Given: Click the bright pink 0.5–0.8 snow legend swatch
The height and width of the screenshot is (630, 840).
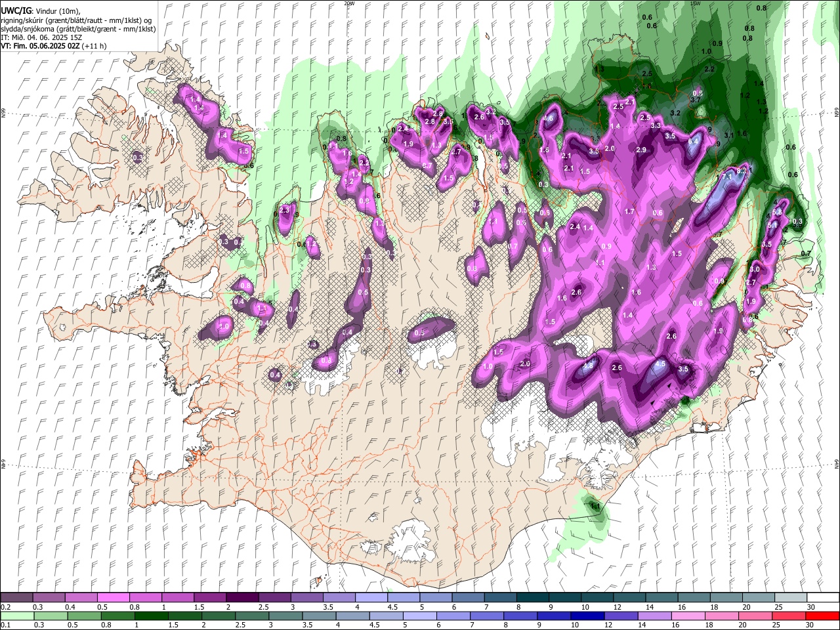Looking at the screenshot, I should point(113,597).
